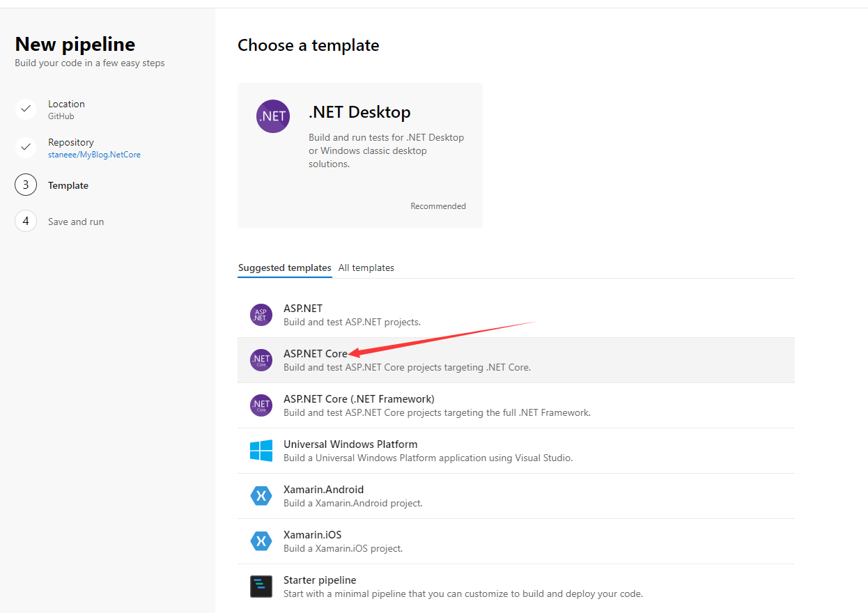Click the Starter pipeline dark icon
This screenshot has height=613, width=868.
click(x=261, y=587)
